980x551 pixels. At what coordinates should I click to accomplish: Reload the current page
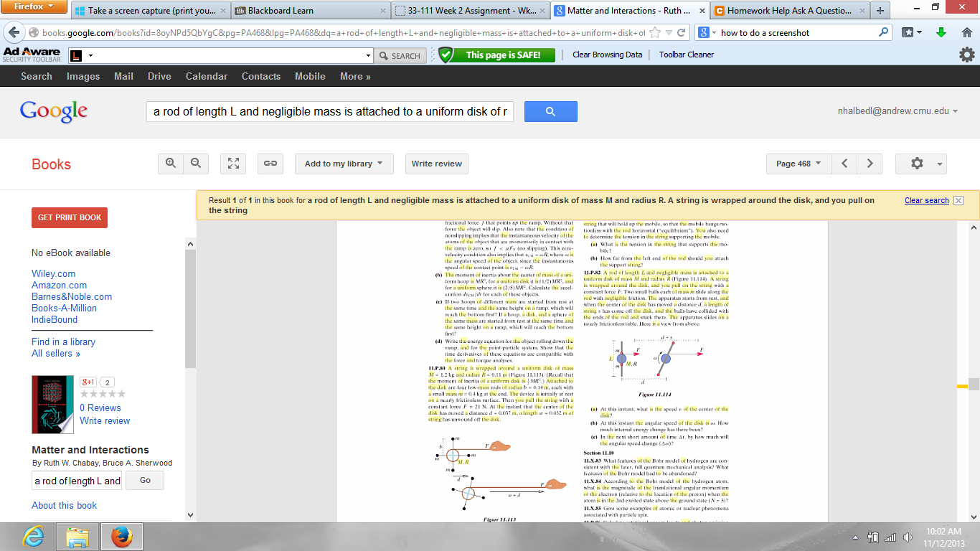[681, 33]
